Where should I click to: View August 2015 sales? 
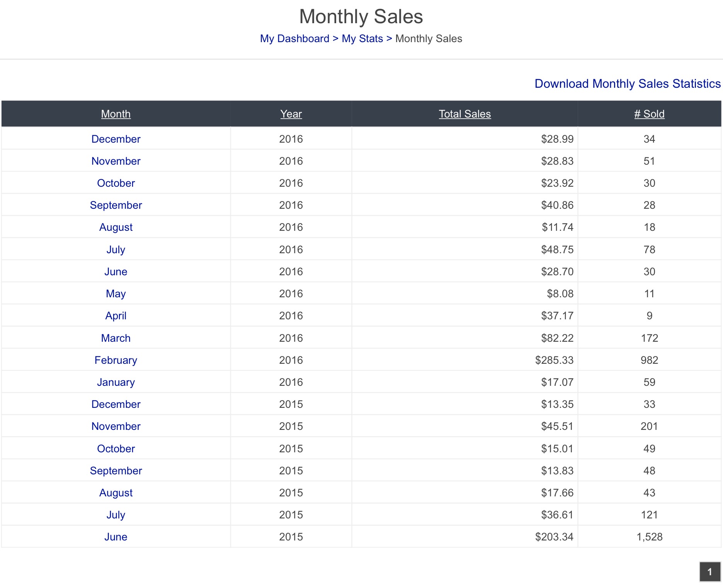pos(116,493)
